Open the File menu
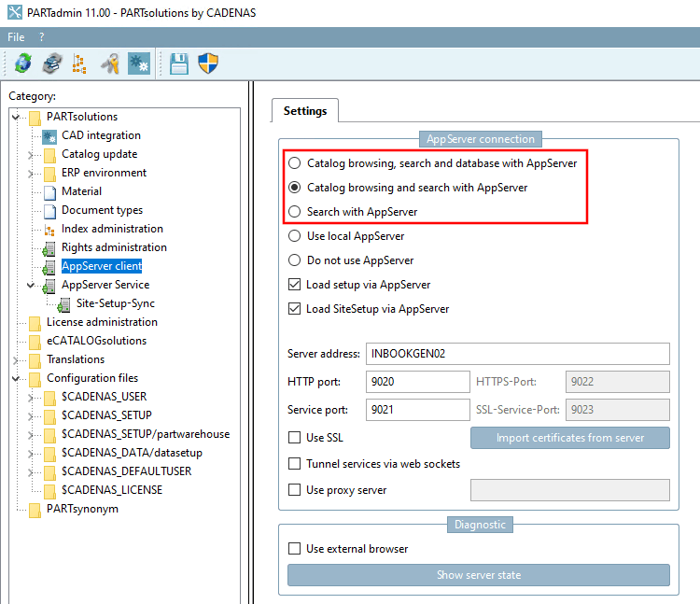 coord(16,37)
